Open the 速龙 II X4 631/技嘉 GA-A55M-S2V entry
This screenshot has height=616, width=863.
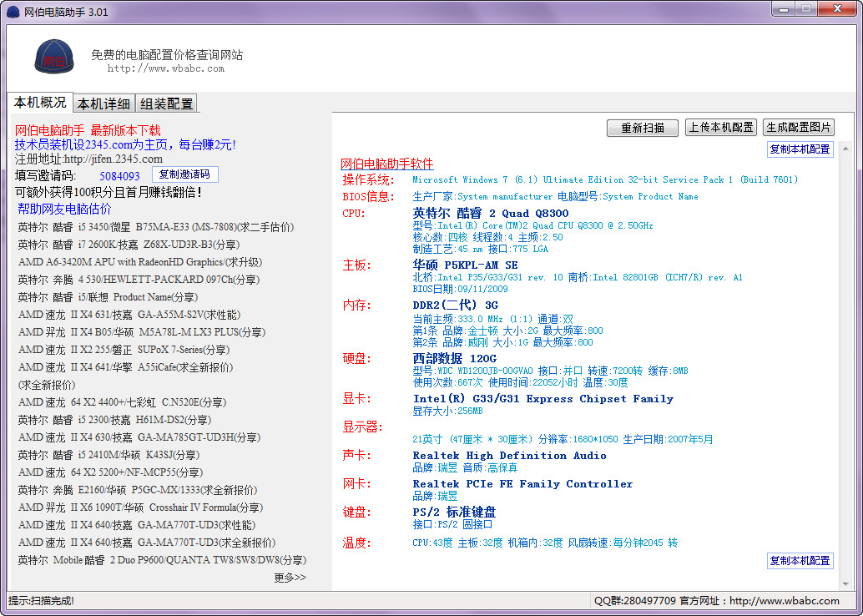click(x=129, y=315)
